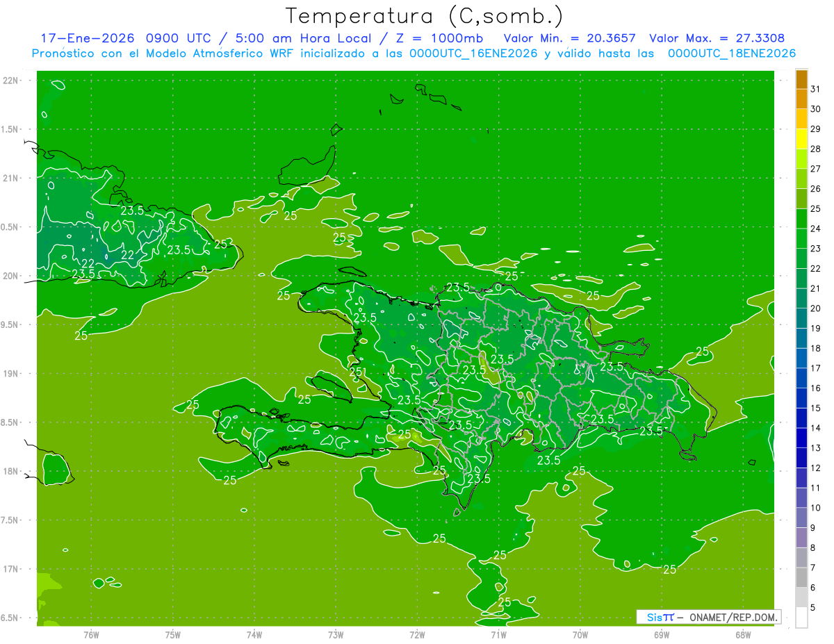Click the '17N' latitude axis label
The image size is (834, 644).
tap(11, 569)
